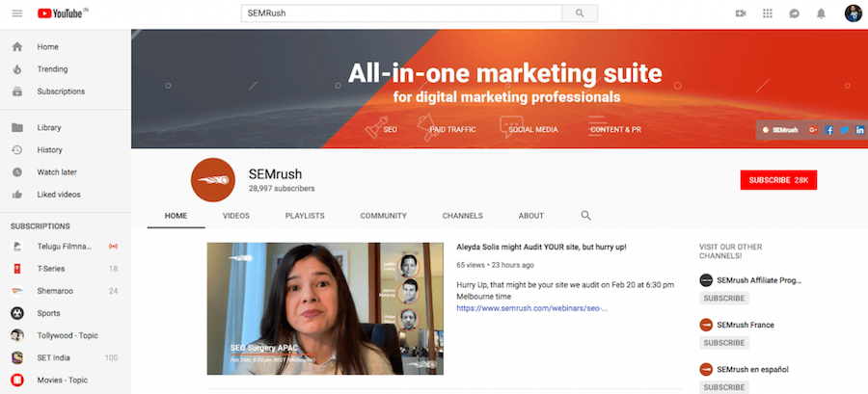This screenshot has width=868, height=394.
Task: Switch to the HOME channel tab
Action: (176, 216)
